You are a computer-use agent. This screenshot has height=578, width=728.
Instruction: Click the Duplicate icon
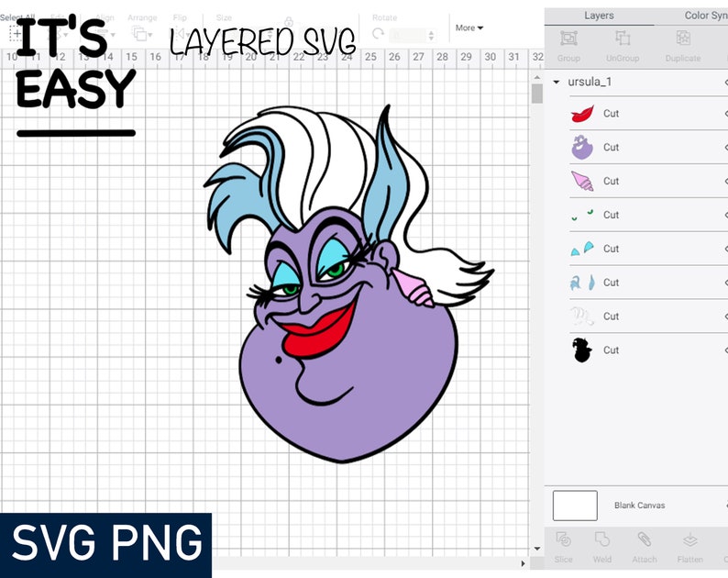click(x=683, y=39)
